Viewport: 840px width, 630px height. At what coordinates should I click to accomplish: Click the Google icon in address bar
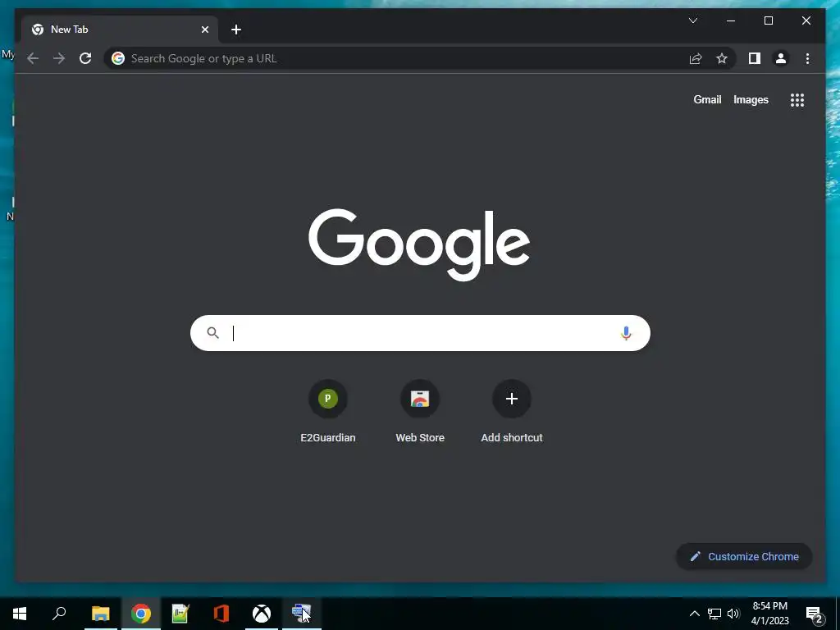[x=118, y=58]
